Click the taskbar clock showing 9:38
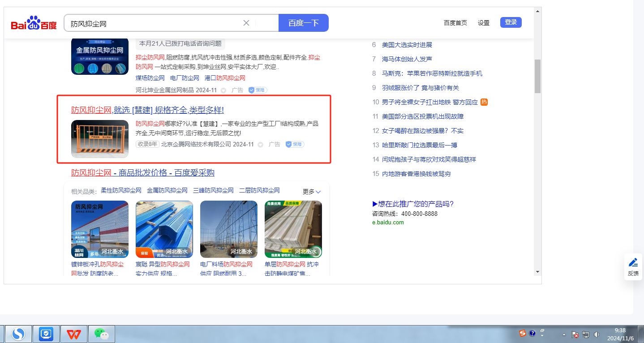The height and width of the screenshot is (343, 644). pyautogui.click(x=620, y=334)
